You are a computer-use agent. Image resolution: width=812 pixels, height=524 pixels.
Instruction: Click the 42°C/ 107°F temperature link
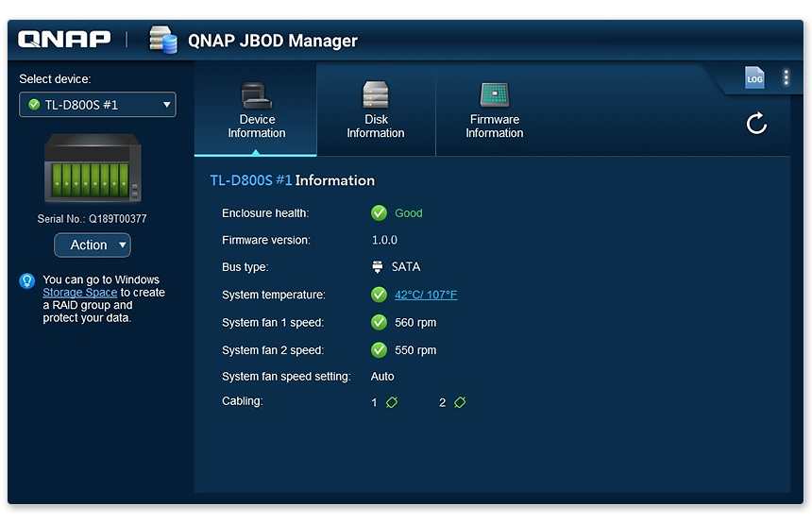pos(426,295)
